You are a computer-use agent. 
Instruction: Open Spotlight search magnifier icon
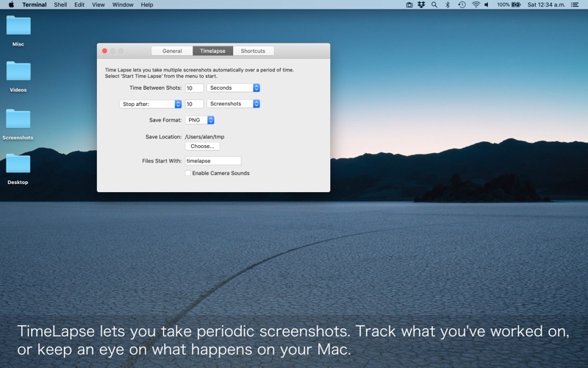tap(434, 5)
